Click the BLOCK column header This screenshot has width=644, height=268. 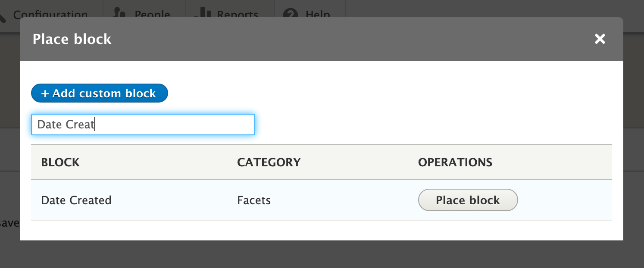pos(60,162)
